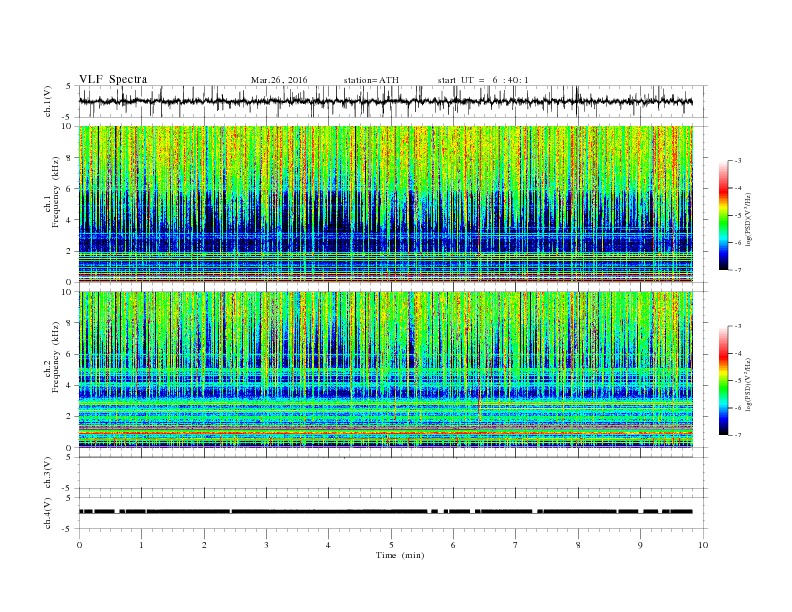
Task: Click the "-7" tick on ch.2 colorbar
Action: pyautogui.click(x=738, y=435)
